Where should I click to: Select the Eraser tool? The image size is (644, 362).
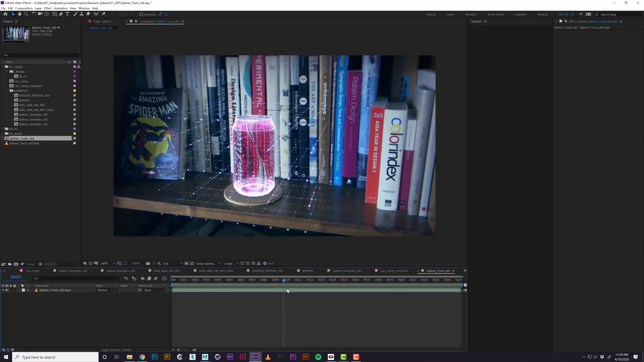tap(88, 14)
